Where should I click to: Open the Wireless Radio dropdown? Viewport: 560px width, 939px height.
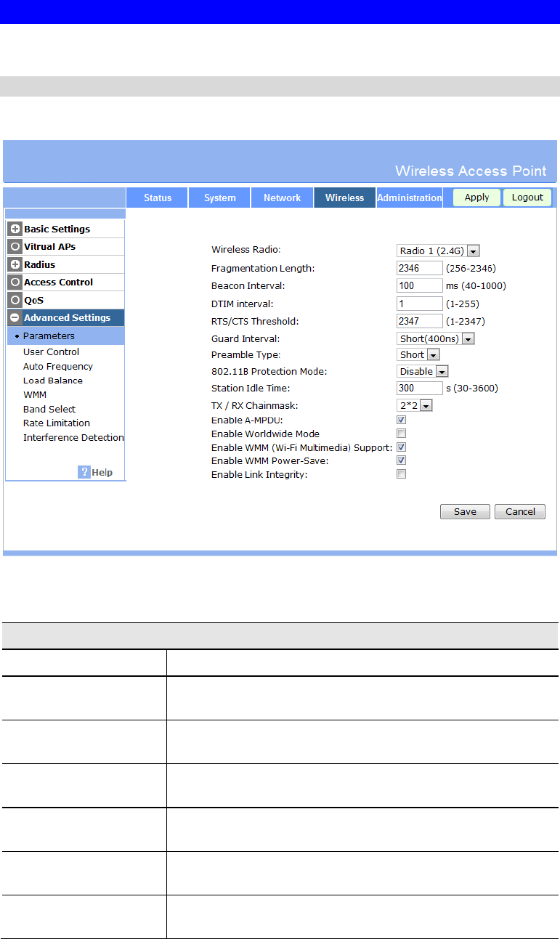[439, 251]
